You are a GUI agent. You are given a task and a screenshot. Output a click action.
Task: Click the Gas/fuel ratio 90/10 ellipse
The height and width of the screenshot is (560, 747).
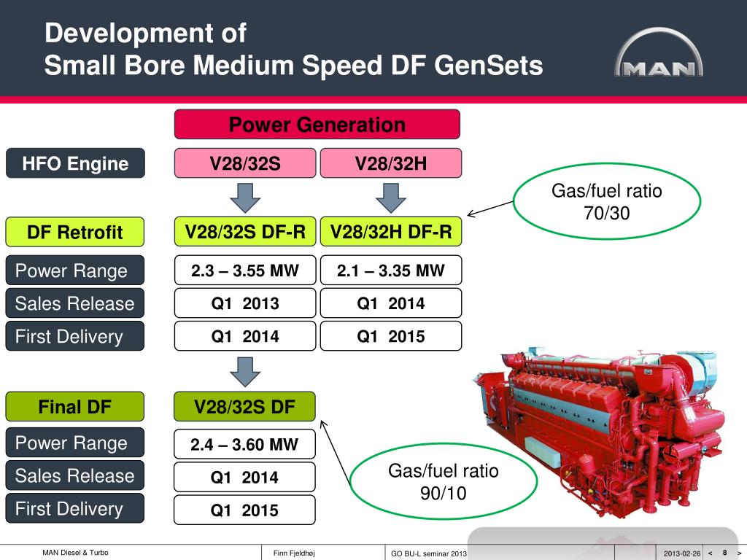tap(443, 481)
